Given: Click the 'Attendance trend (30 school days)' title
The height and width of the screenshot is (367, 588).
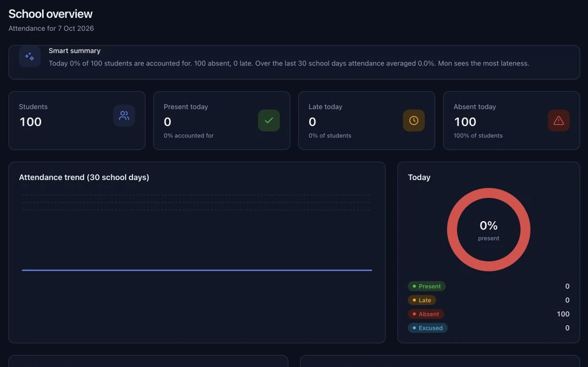Looking at the screenshot, I should 84,177.
